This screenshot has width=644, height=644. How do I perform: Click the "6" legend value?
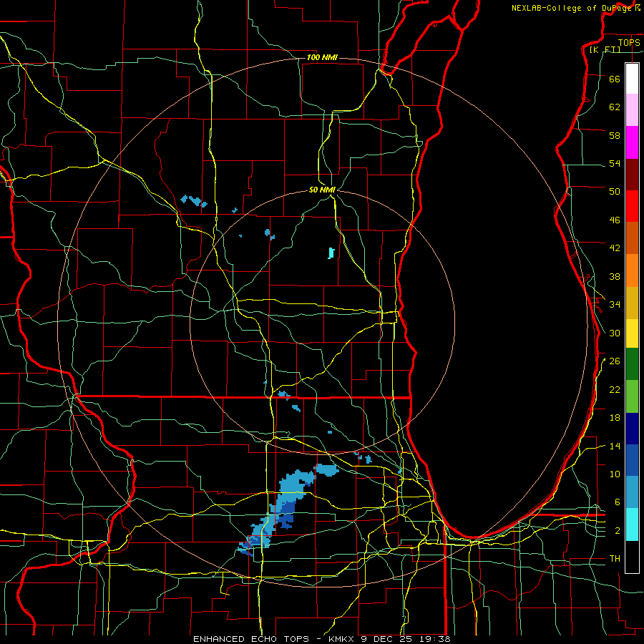coord(618,502)
